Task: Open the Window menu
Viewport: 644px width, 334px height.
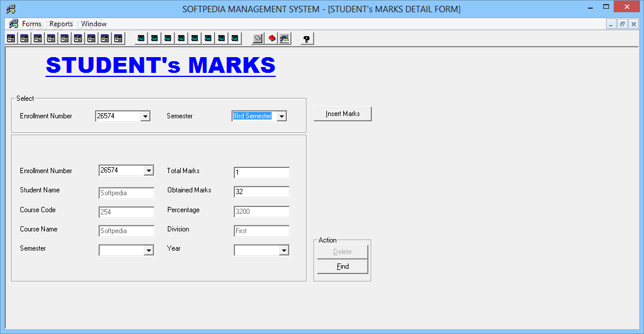Action: tap(94, 24)
